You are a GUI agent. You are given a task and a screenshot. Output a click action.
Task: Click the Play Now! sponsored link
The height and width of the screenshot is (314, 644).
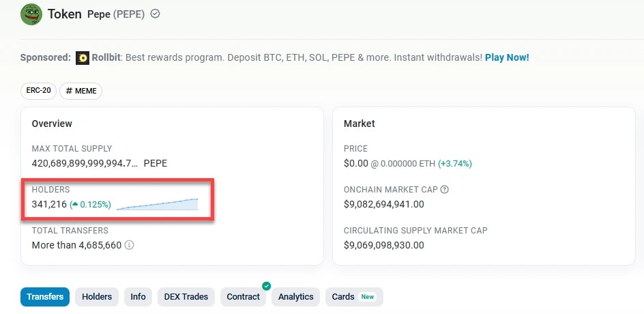(507, 57)
